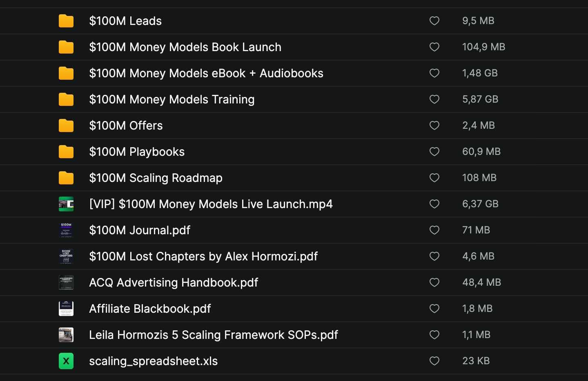The height and width of the screenshot is (381, 588).
Task: Click video thumbnail of [VIP] $100M Money Models Live Launch.mp4
Action: point(66,204)
